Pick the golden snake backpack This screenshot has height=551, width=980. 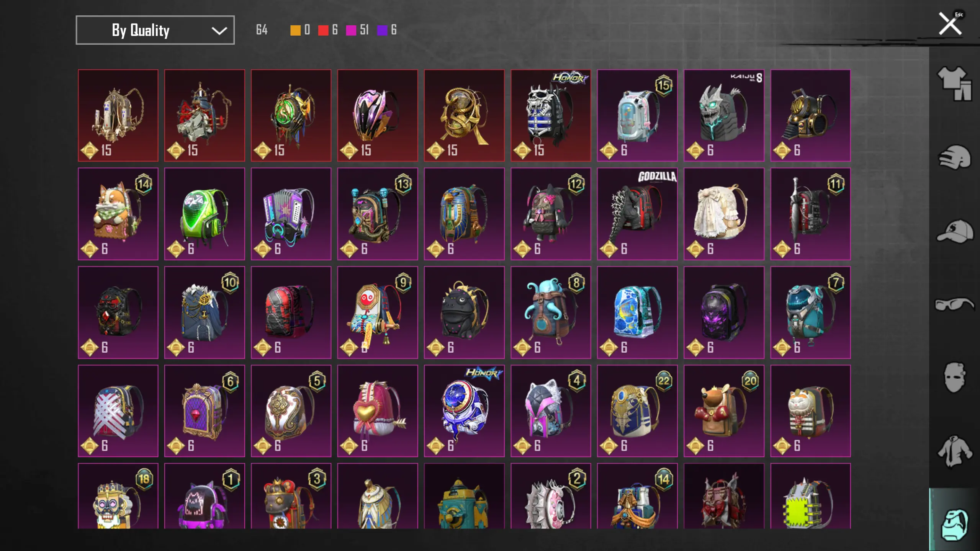(464, 115)
